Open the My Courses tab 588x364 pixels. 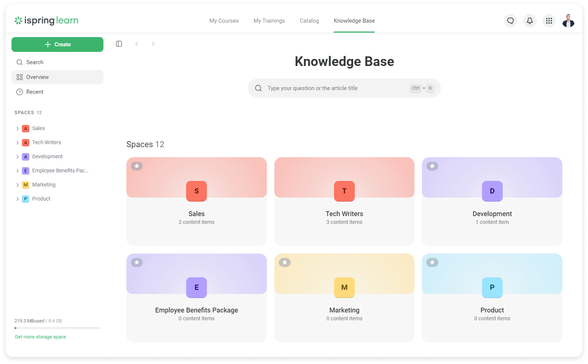click(224, 21)
